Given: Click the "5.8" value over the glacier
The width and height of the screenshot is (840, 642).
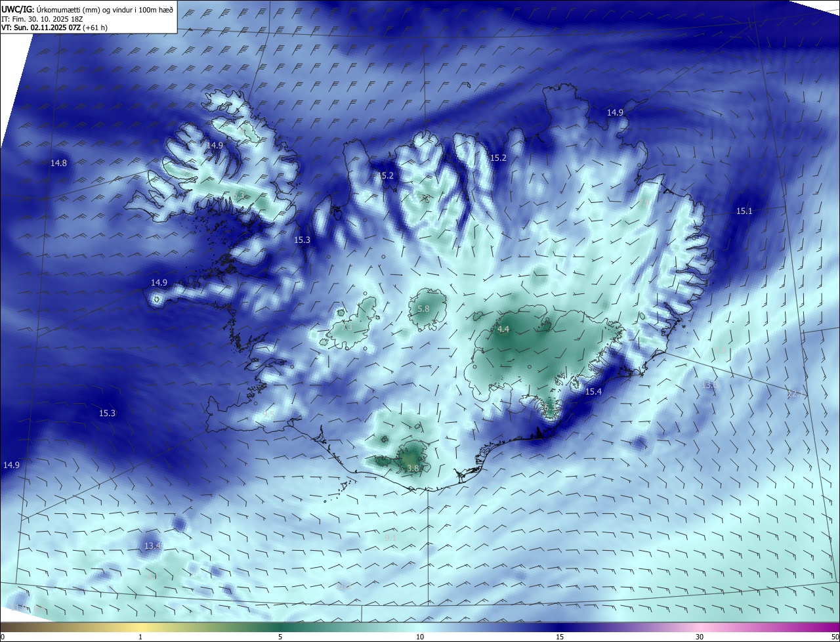Looking at the screenshot, I should 423,309.
